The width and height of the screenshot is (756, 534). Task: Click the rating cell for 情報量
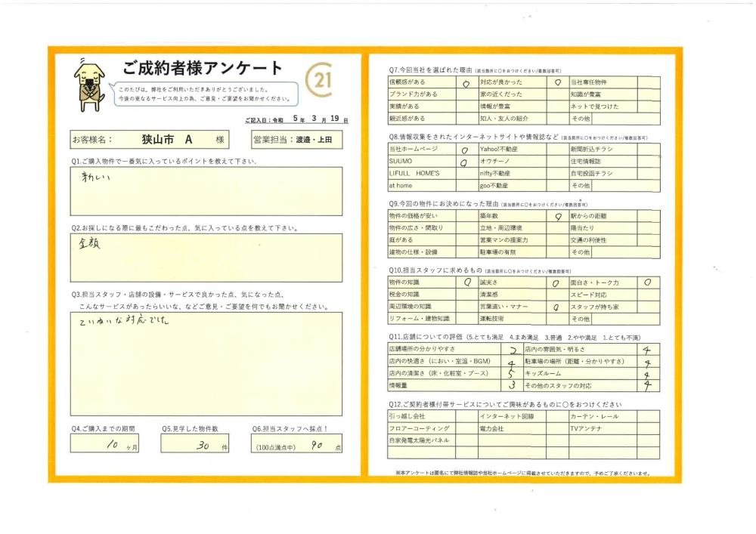pos(512,386)
